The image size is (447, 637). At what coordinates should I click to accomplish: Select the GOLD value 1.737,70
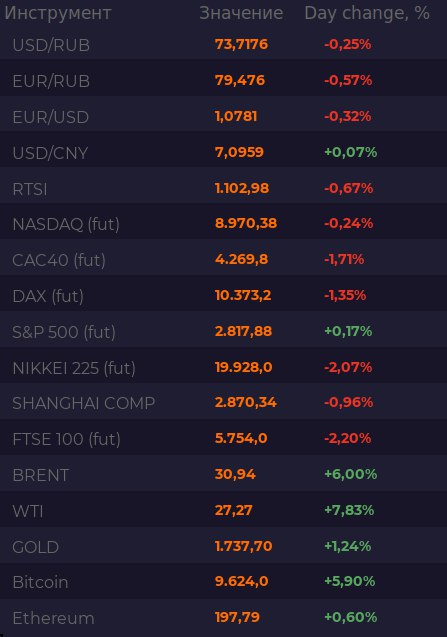pos(243,546)
